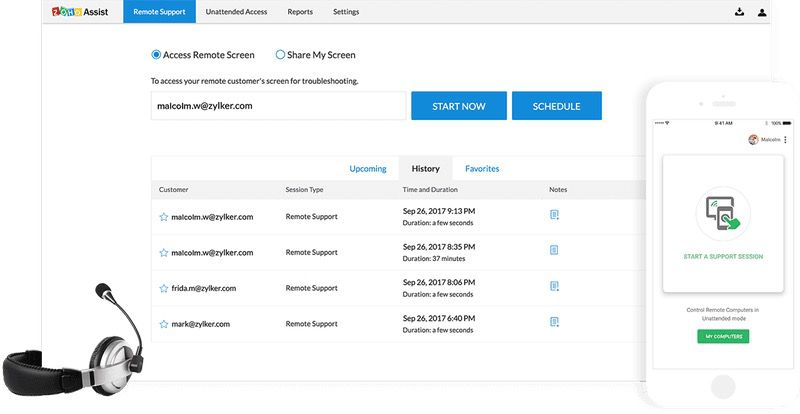Click the customer email input field

278,106
